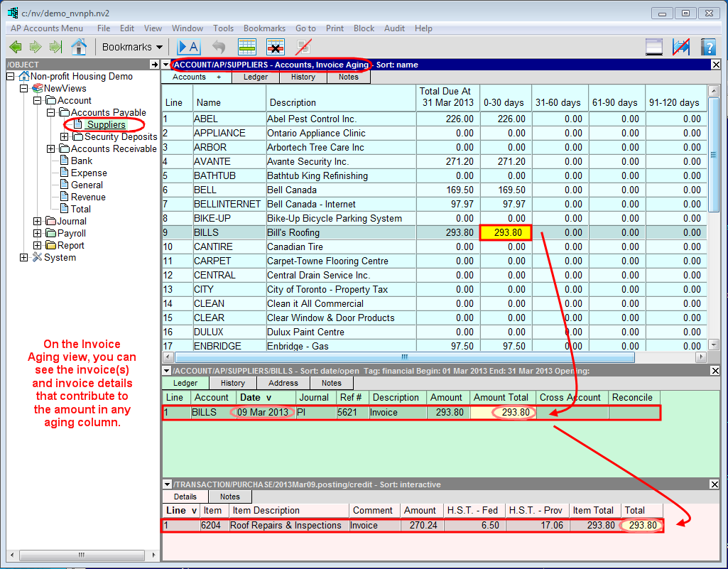Screen dimensions: 728x569
Task: Click the insert row table icon
Action: pyautogui.click(x=246, y=47)
